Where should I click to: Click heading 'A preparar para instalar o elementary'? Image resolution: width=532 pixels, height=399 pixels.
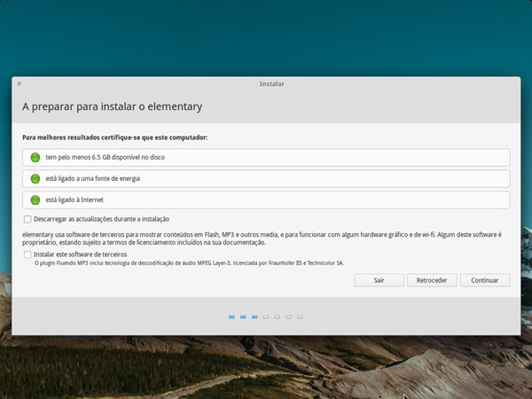113,106
